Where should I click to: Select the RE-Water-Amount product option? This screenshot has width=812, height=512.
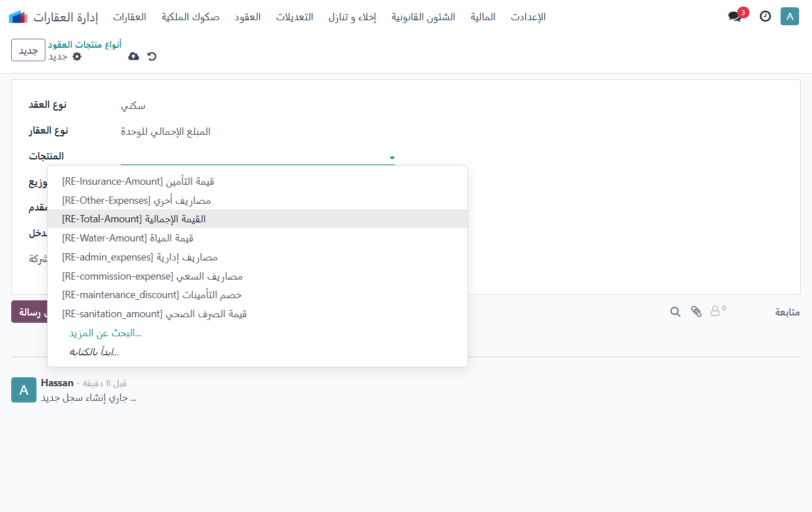[x=258, y=238]
